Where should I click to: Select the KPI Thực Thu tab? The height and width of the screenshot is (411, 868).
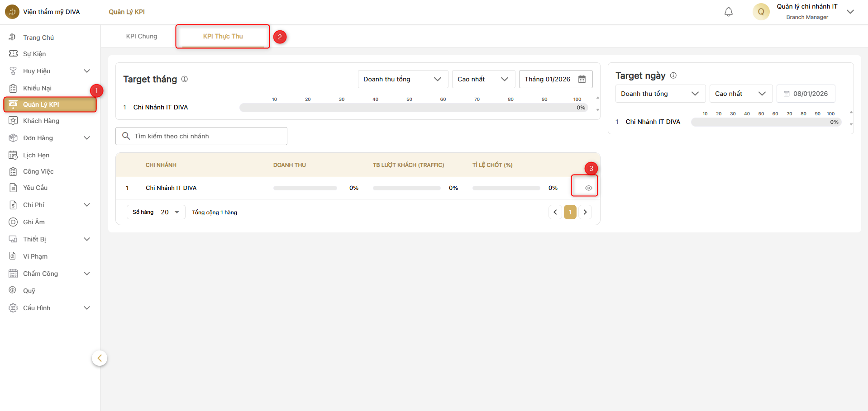[223, 36]
